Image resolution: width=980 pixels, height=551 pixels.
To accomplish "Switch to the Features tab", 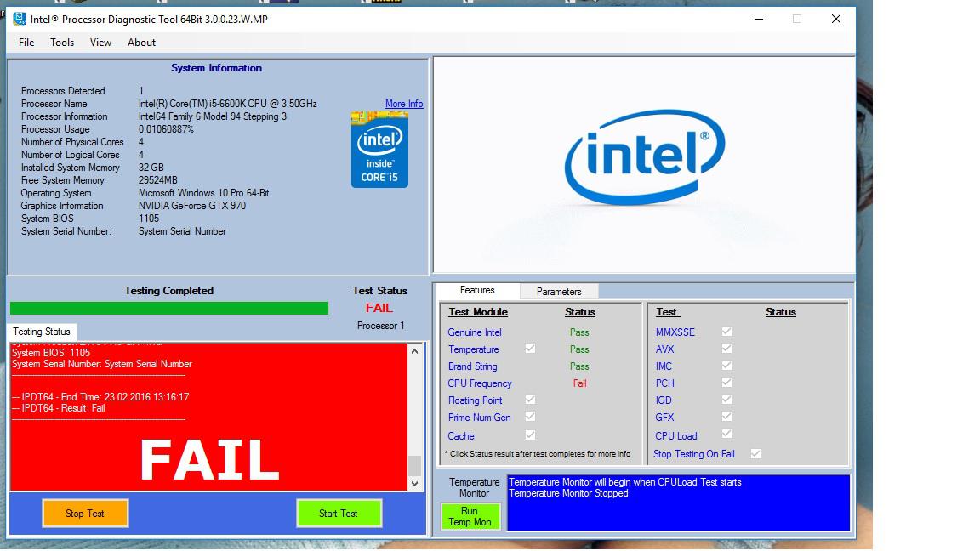I will pos(477,291).
